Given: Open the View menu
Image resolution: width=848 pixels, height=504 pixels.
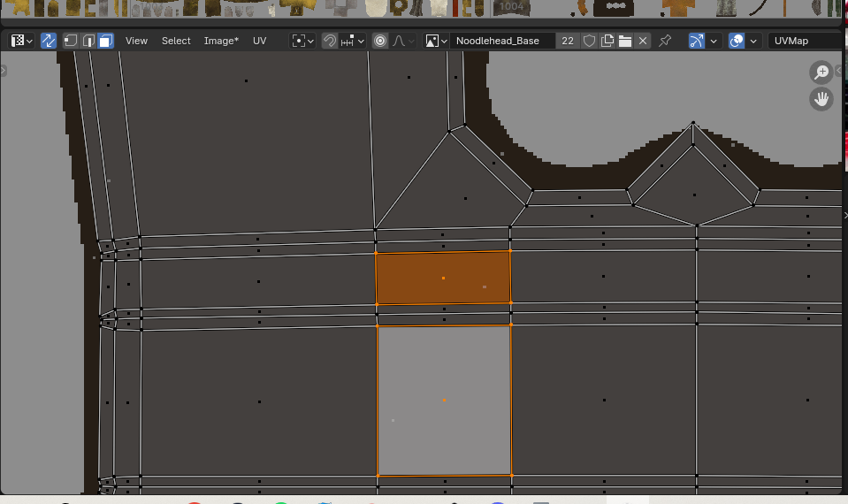Looking at the screenshot, I should (136, 41).
